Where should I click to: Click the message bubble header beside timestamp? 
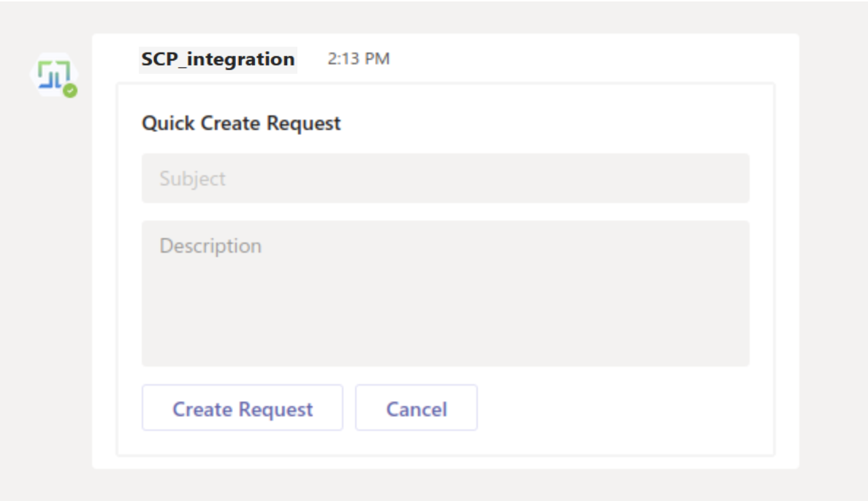(585, 59)
